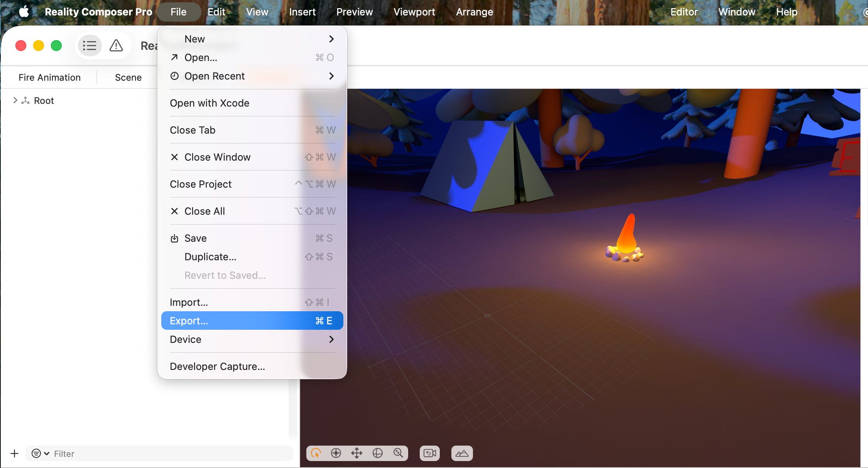Open the Edit menu
This screenshot has height=468, width=868.
coord(216,12)
